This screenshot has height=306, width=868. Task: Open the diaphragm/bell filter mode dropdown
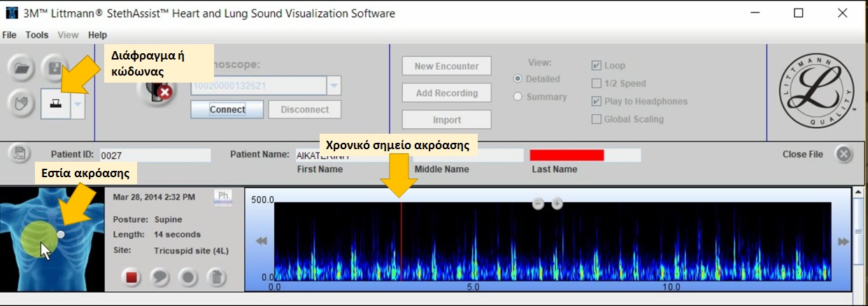(78, 104)
